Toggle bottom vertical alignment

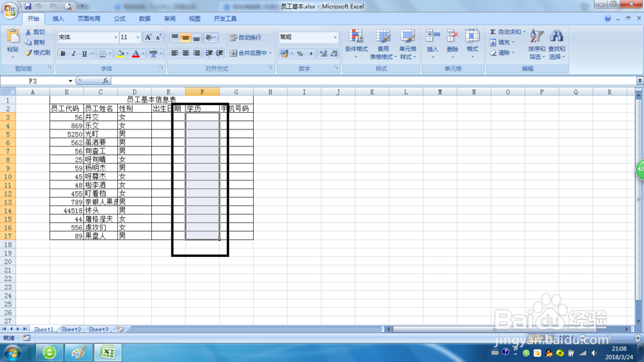point(196,37)
